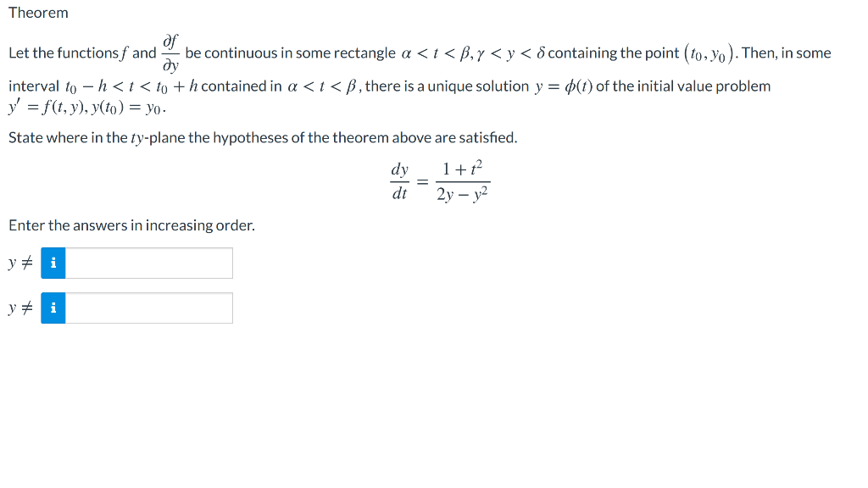Place cursor in the top y ≠ answer field
The width and height of the screenshot is (868, 488).
pos(148,263)
